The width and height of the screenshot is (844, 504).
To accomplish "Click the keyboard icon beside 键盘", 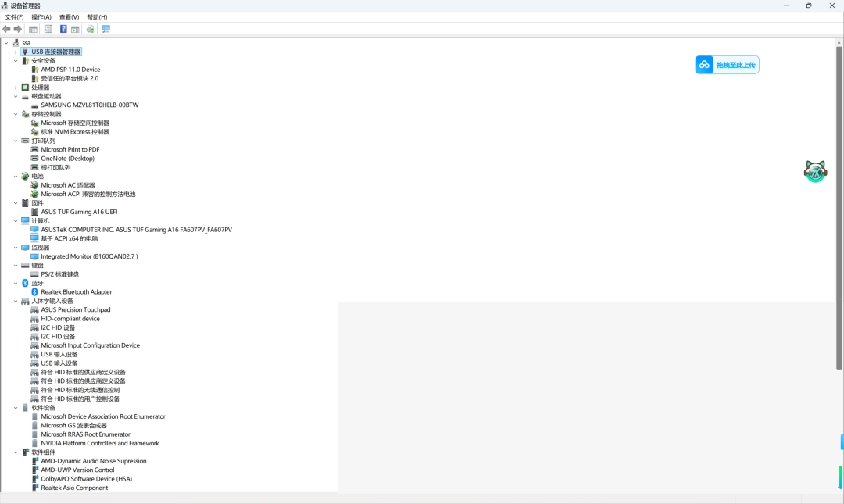I will tap(25, 266).
